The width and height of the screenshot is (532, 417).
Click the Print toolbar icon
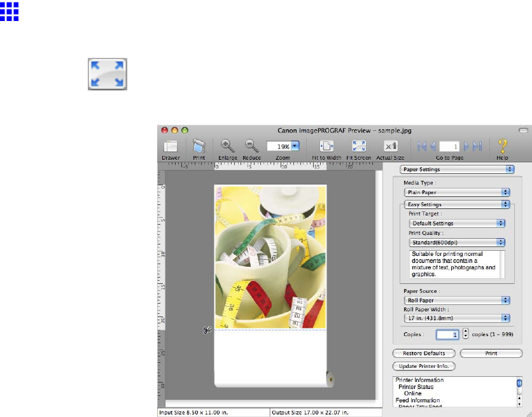pyautogui.click(x=199, y=146)
